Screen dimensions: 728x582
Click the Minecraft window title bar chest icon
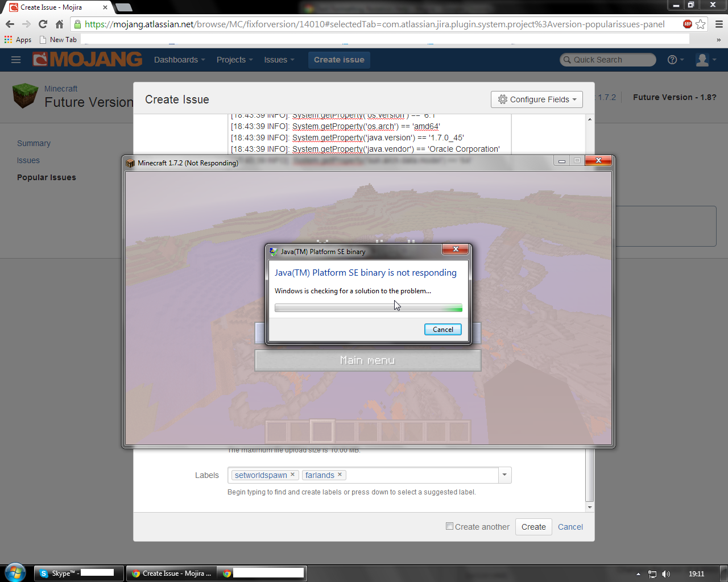[130, 163]
